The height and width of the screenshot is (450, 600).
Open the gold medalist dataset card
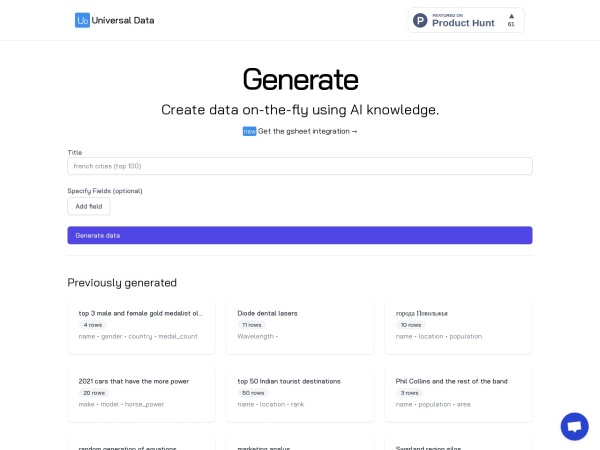pos(141,324)
